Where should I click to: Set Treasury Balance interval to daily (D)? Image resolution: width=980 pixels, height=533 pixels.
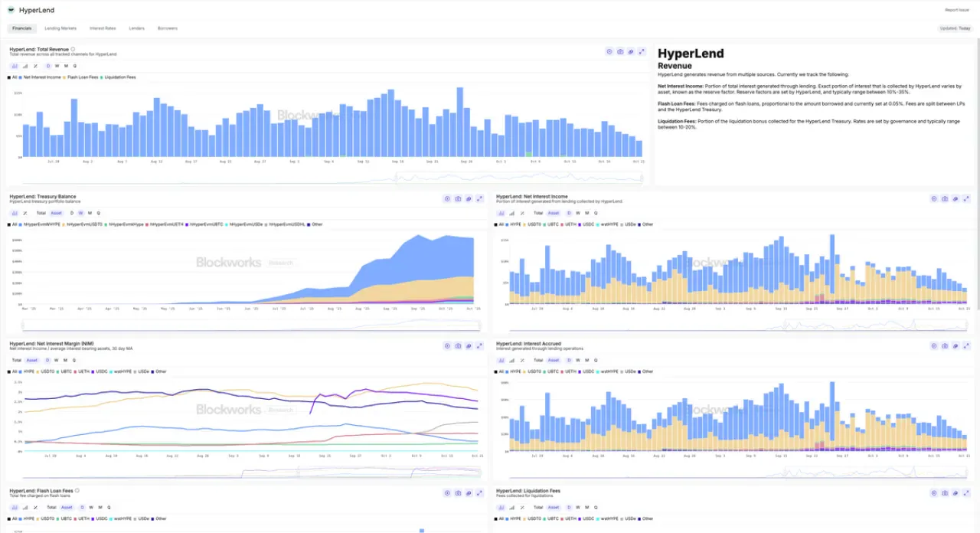coord(72,213)
